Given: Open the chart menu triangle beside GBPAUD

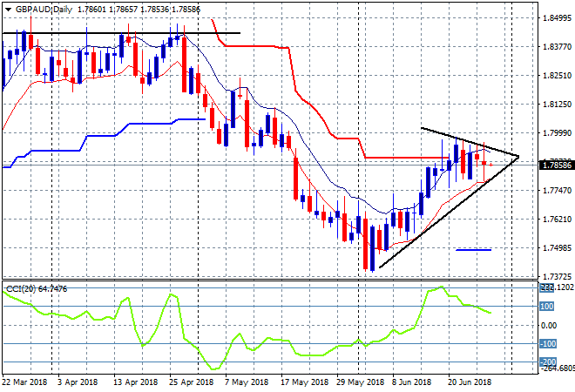Looking at the screenshot, I should pyautogui.click(x=8, y=10).
